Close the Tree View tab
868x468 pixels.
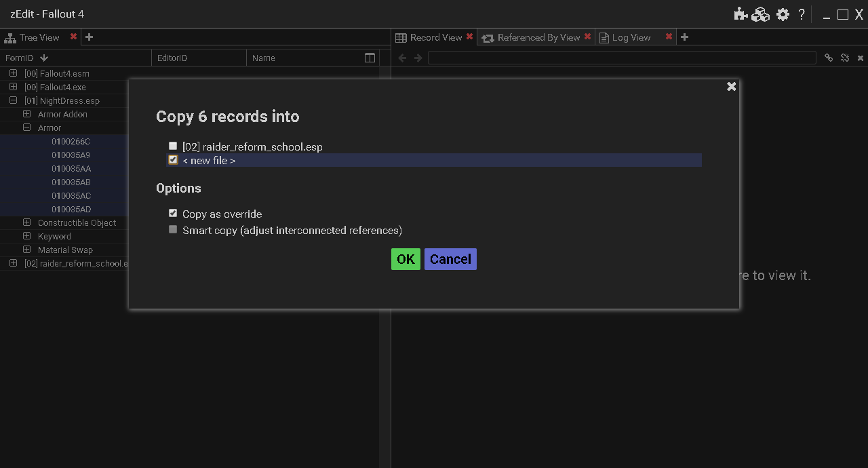click(73, 37)
